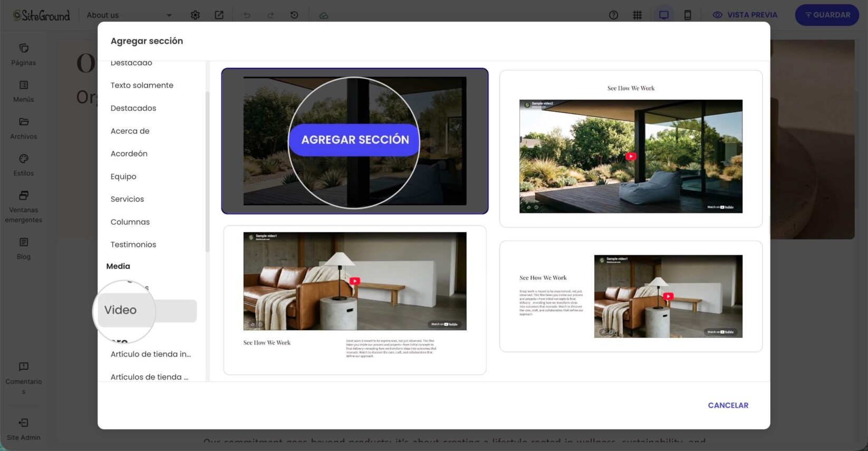Open the help question mark icon

(x=613, y=15)
